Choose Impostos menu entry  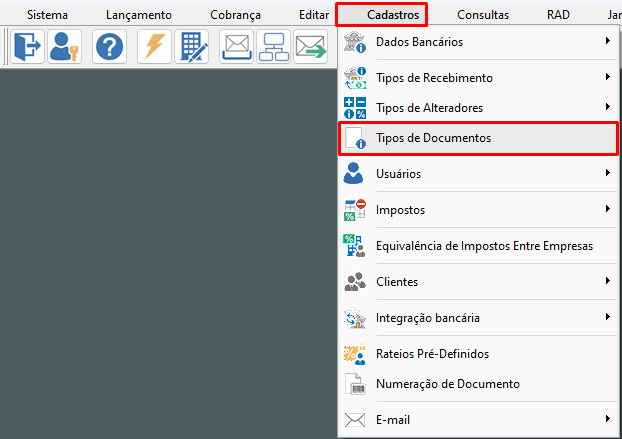[x=478, y=210]
